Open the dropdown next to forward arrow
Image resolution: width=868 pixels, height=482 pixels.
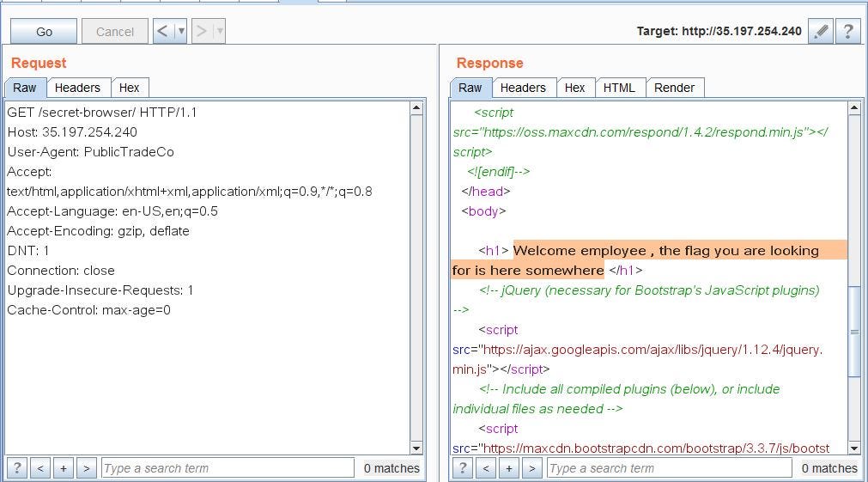[x=220, y=31]
